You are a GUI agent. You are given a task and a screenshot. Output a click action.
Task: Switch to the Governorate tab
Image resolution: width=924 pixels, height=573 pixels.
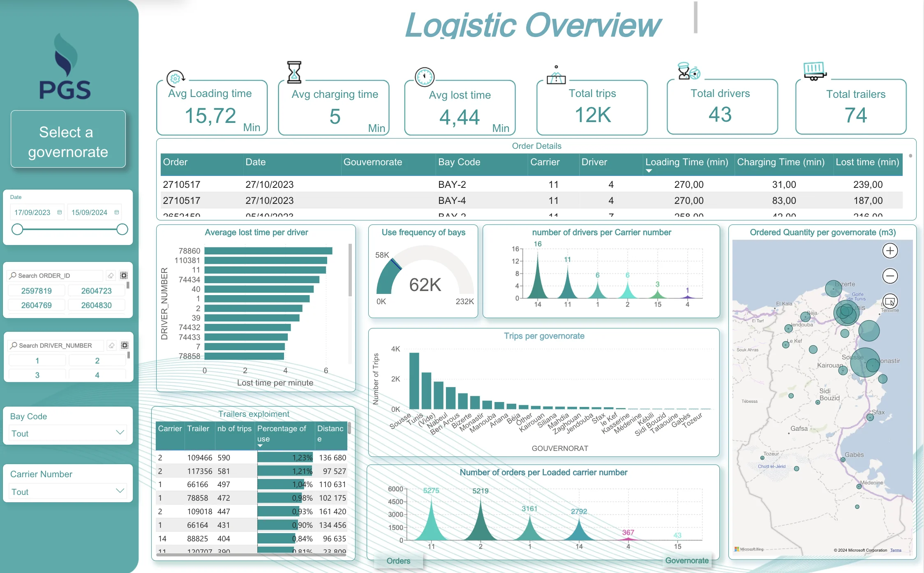click(687, 560)
